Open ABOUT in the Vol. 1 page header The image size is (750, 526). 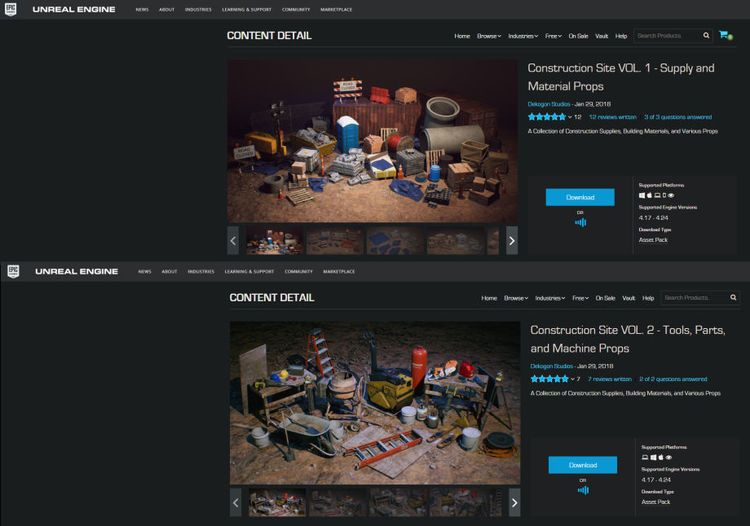click(x=166, y=10)
